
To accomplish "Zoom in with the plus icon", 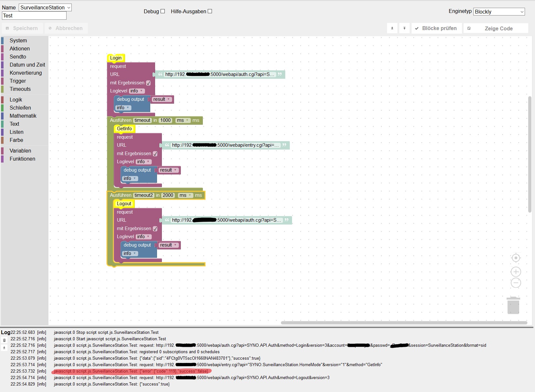I will [516, 272].
